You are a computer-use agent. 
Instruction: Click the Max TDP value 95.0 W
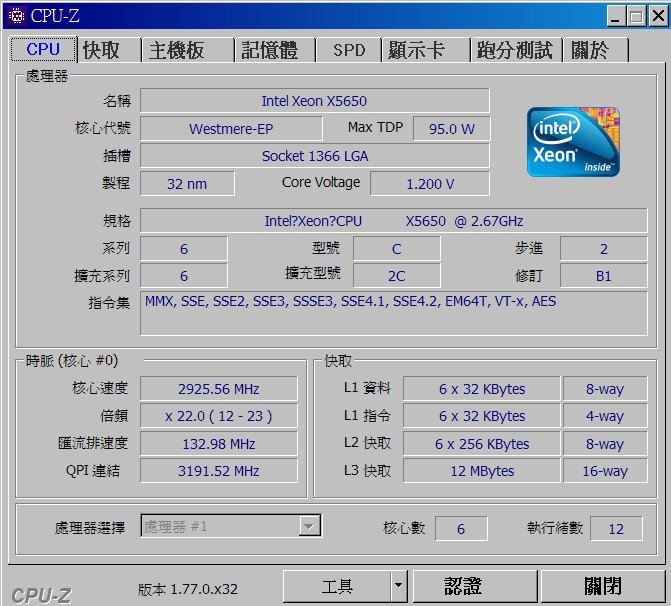451,128
